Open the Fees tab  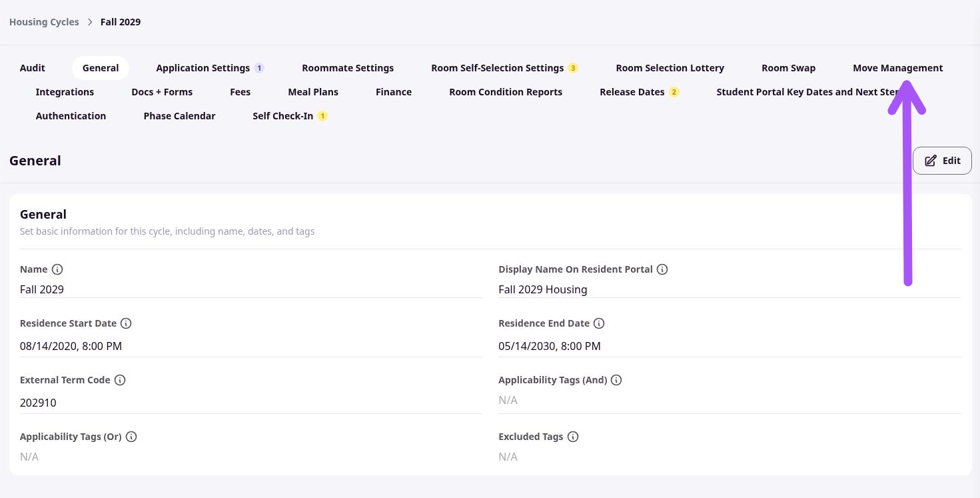tap(240, 92)
